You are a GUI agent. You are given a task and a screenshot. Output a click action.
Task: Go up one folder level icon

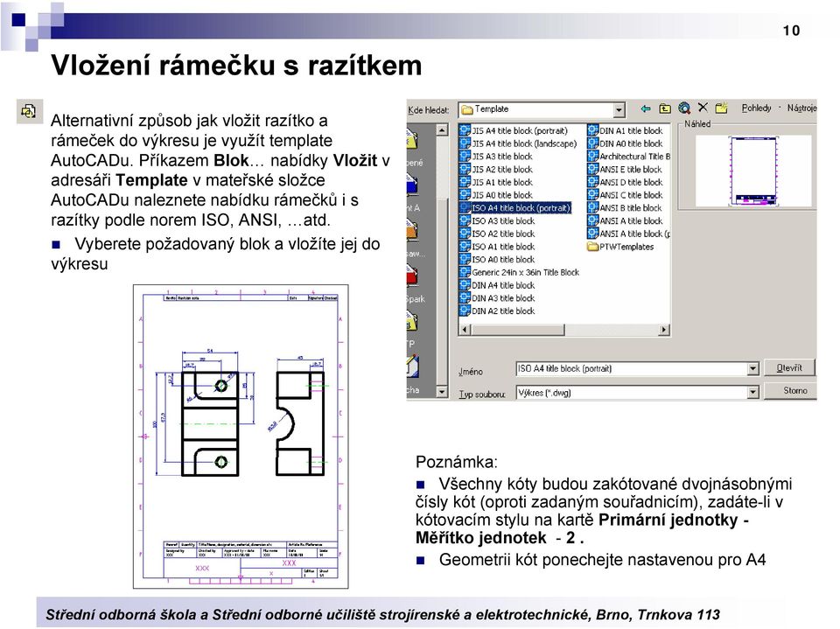click(x=665, y=108)
